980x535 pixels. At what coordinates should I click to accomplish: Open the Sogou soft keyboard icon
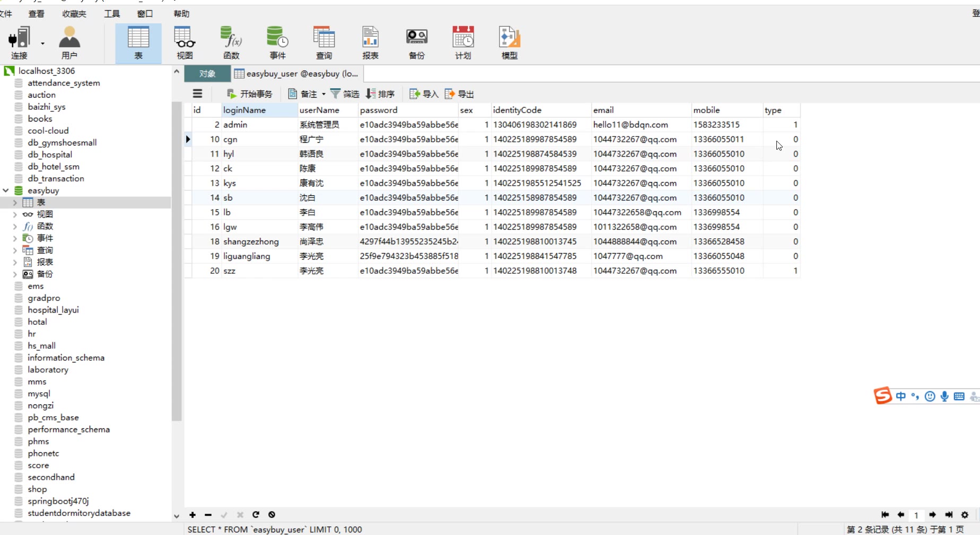[x=959, y=396]
